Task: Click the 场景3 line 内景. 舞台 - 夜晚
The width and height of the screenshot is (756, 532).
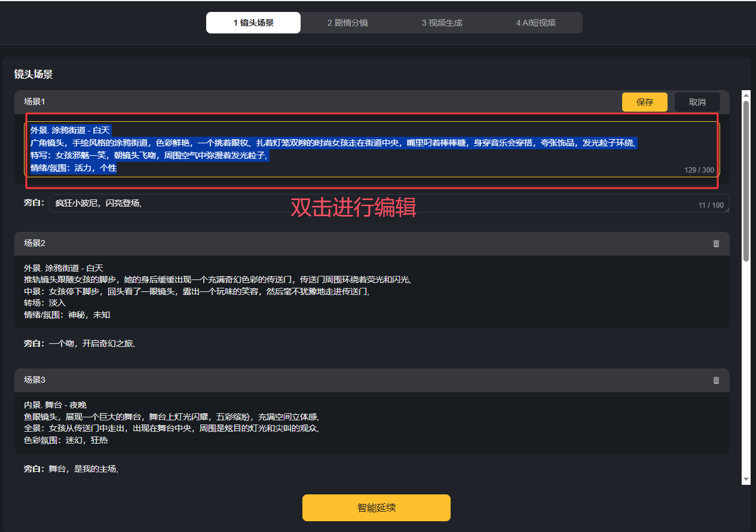Action: pyautogui.click(x=55, y=405)
